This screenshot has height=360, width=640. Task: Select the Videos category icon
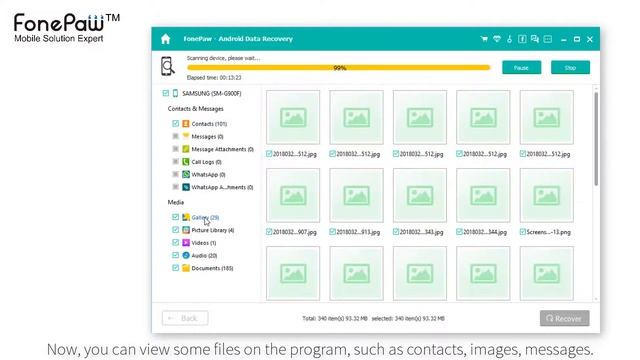(x=186, y=242)
